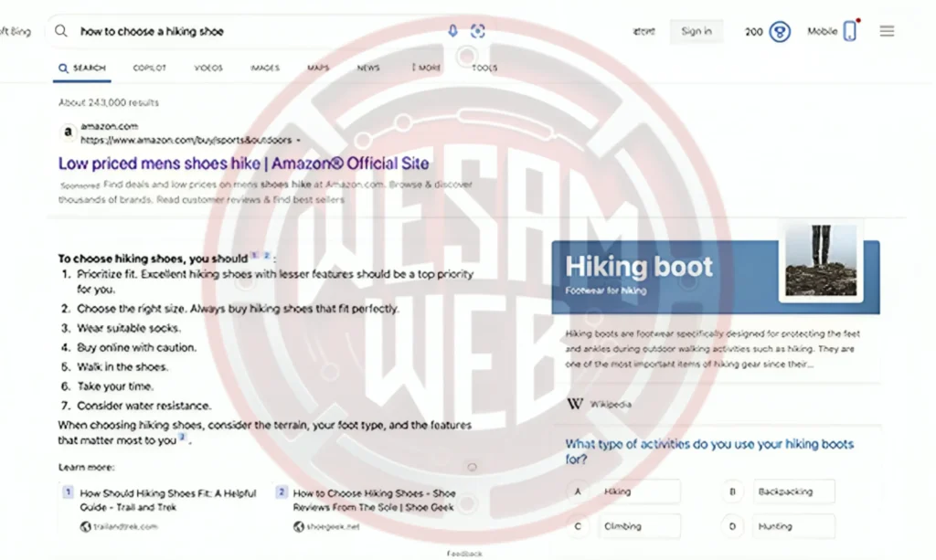Open the TOOLS filter options
This screenshot has width=936, height=560.
[484, 68]
